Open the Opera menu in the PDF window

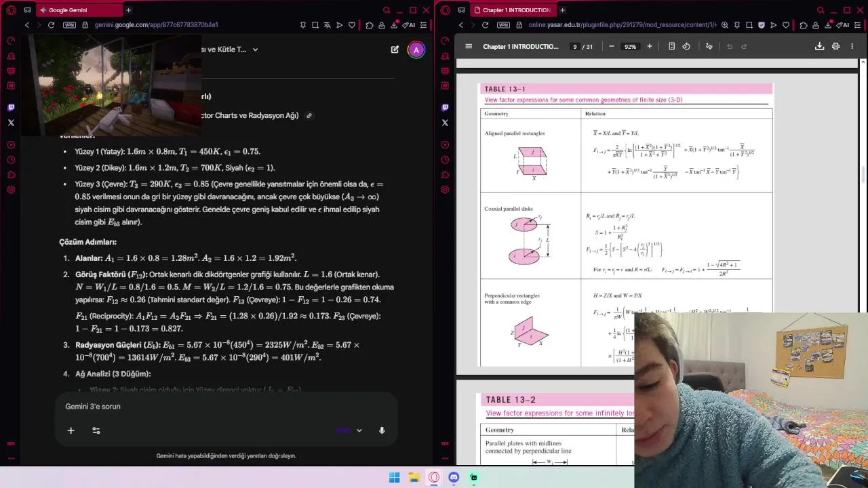(x=445, y=10)
